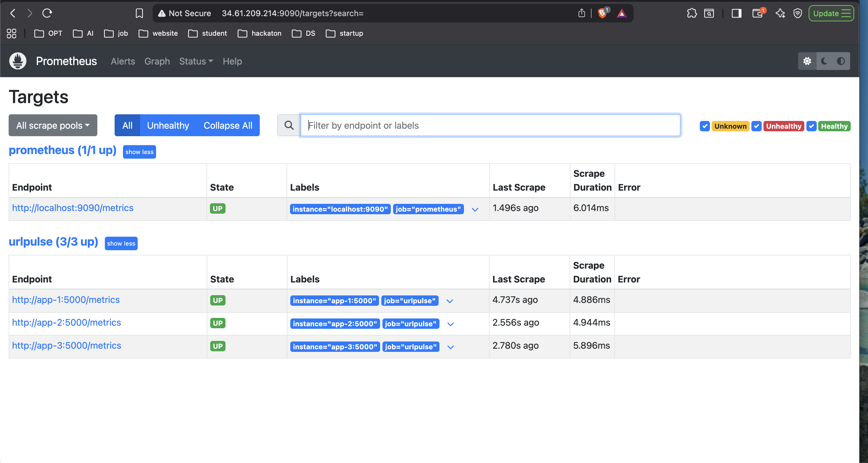Select the auto contrast theme icon
The height and width of the screenshot is (463, 868).
(841, 61)
